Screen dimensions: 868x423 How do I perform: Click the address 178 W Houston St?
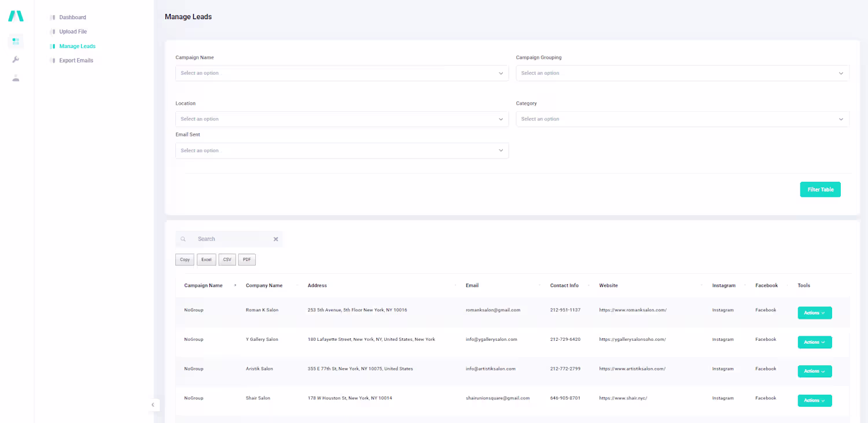click(350, 399)
